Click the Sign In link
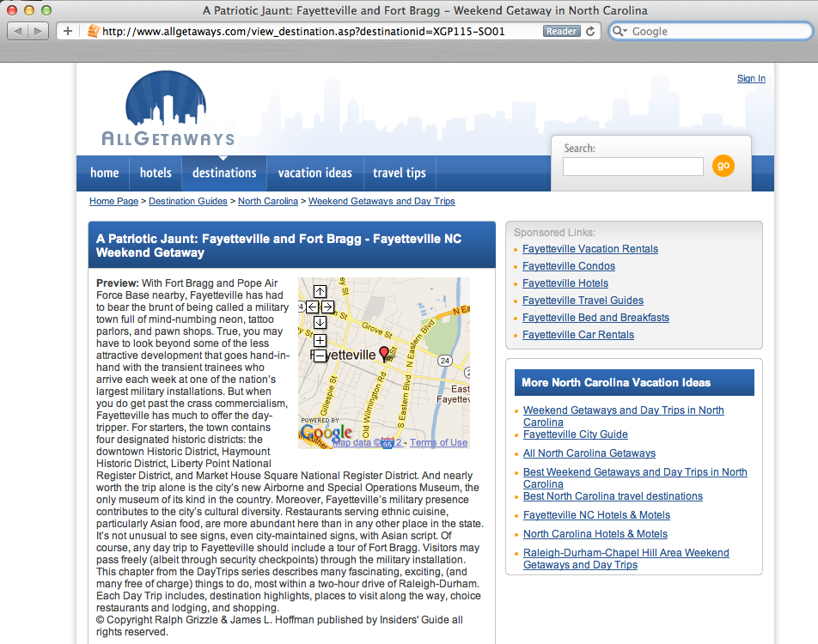 click(751, 79)
